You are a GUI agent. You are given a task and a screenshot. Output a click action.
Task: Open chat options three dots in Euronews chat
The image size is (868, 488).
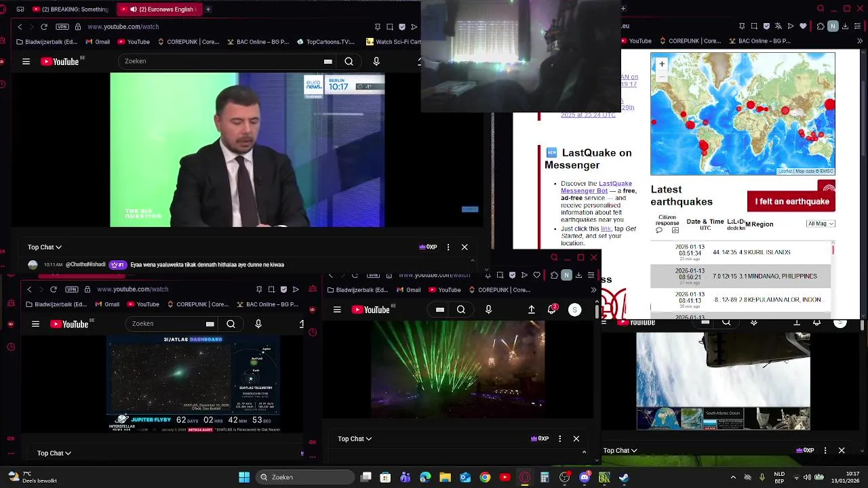click(448, 247)
